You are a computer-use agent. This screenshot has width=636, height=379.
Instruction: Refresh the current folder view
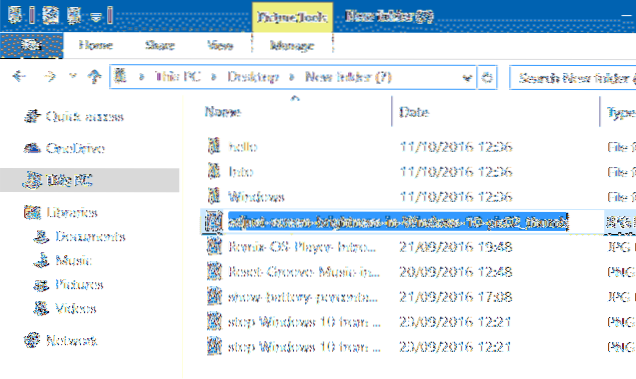pyautogui.click(x=487, y=77)
